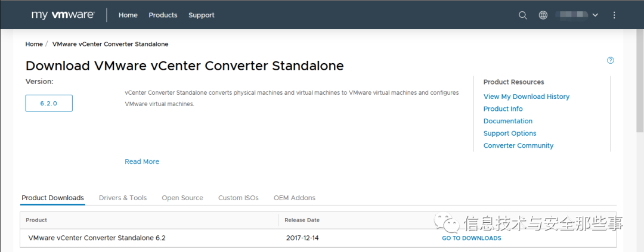Open the search magnifier icon
The image size is (644, 252).
[522, 15]
